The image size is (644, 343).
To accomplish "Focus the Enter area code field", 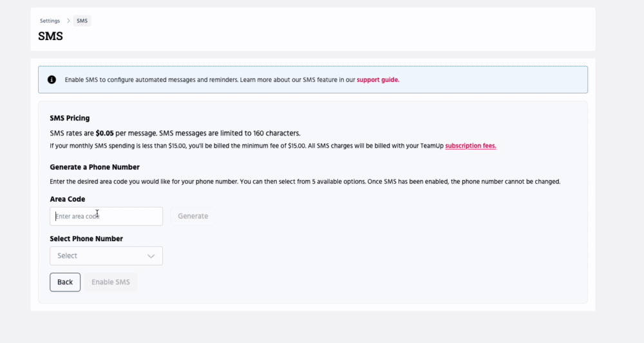I will coord(106,216).
